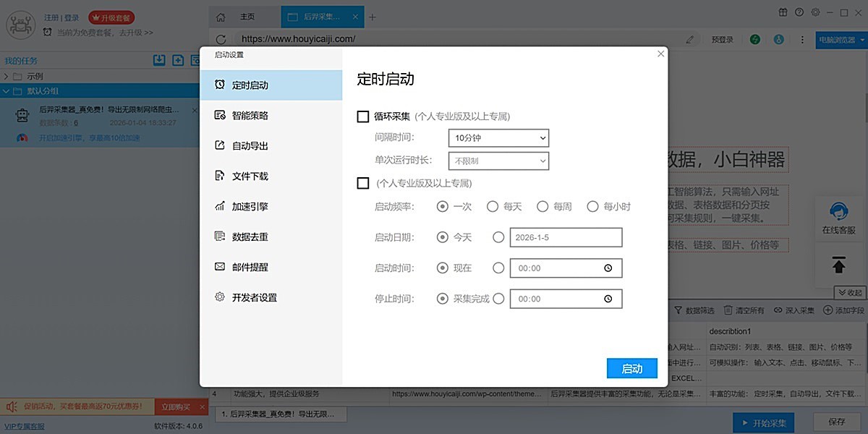
Task: Expand the 单次运行时长 dropdown
Action: click(x=498, y=161)
